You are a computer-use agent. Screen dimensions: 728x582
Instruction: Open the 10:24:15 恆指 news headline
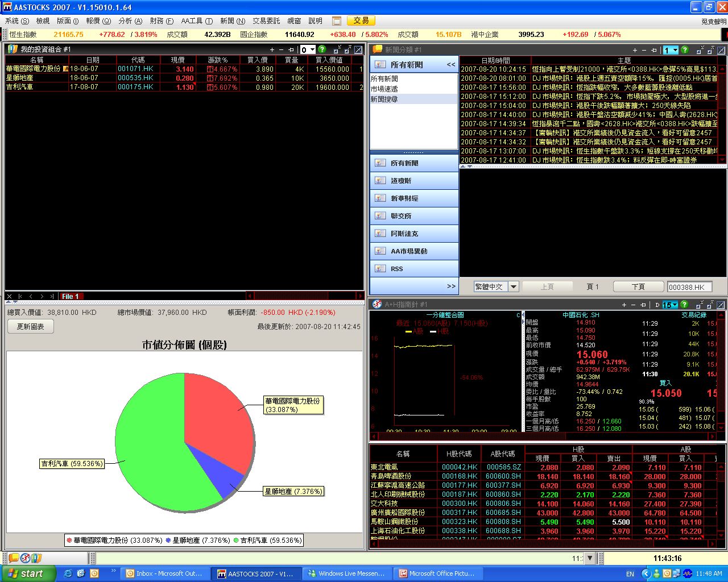pos(588,69)
